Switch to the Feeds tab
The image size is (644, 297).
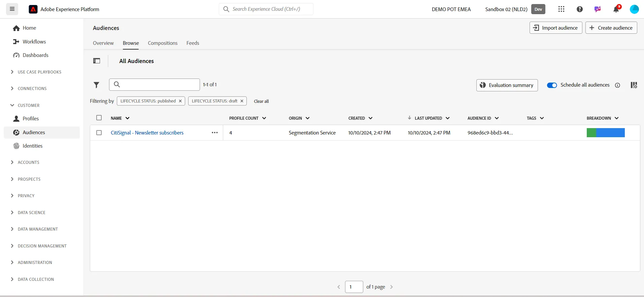pos(193,43)
